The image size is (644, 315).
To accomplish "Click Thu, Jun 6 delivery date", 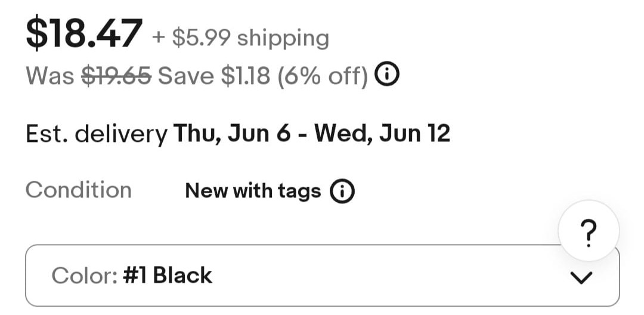I will pos(232,134).
